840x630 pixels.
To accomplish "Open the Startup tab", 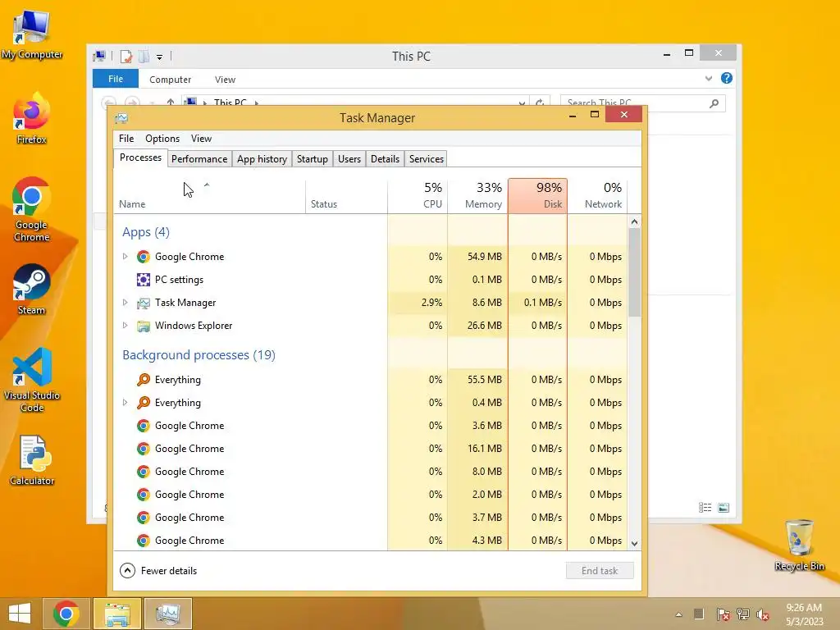I will pos(313,159).
